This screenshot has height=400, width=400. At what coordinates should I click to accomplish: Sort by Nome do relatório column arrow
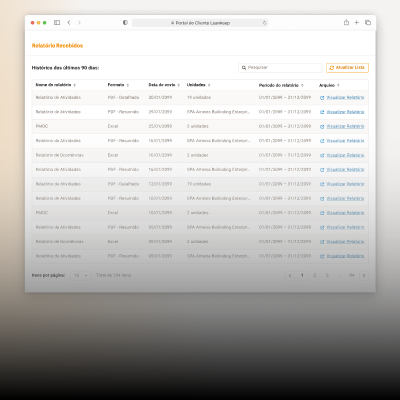click(x=75, y=85)
